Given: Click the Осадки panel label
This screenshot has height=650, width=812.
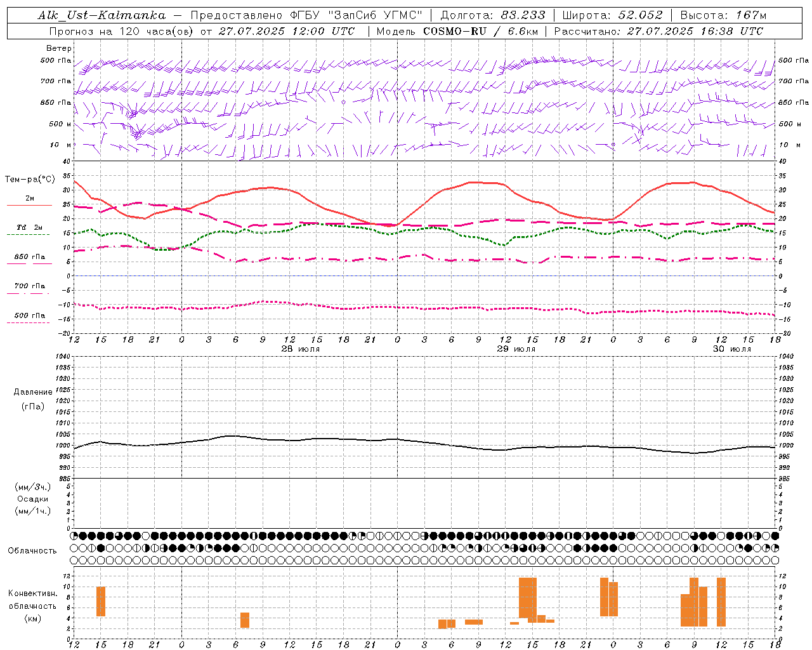Looking at the screenshot, I should coord(32,499).
